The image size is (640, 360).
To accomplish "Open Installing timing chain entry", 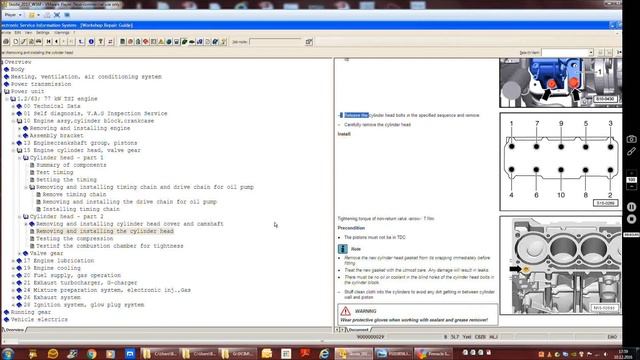I will tap(81, 209).
